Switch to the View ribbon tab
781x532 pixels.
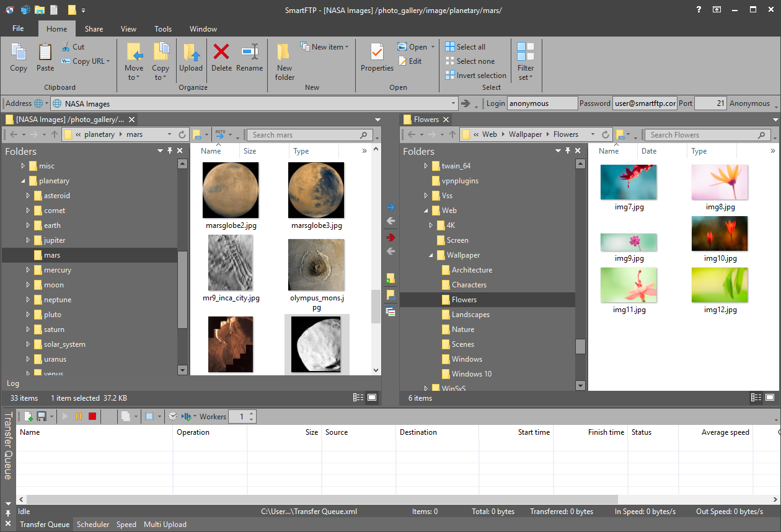pos(128,28)
